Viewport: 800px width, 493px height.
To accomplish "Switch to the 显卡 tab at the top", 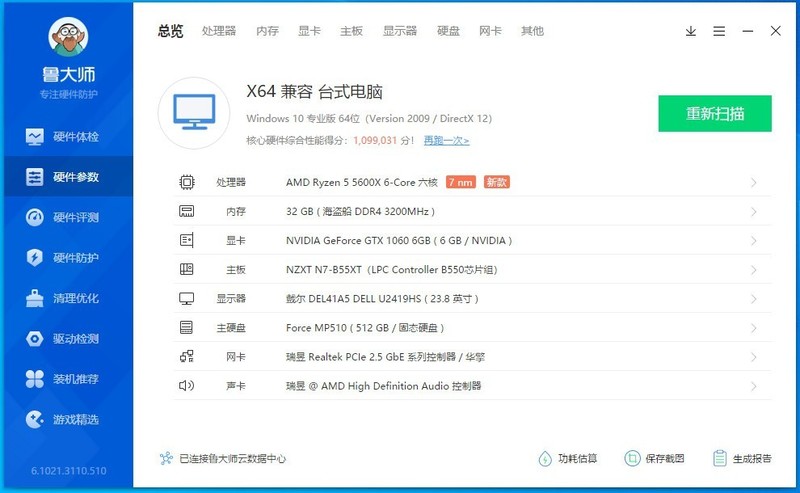I will click(309, 31).
